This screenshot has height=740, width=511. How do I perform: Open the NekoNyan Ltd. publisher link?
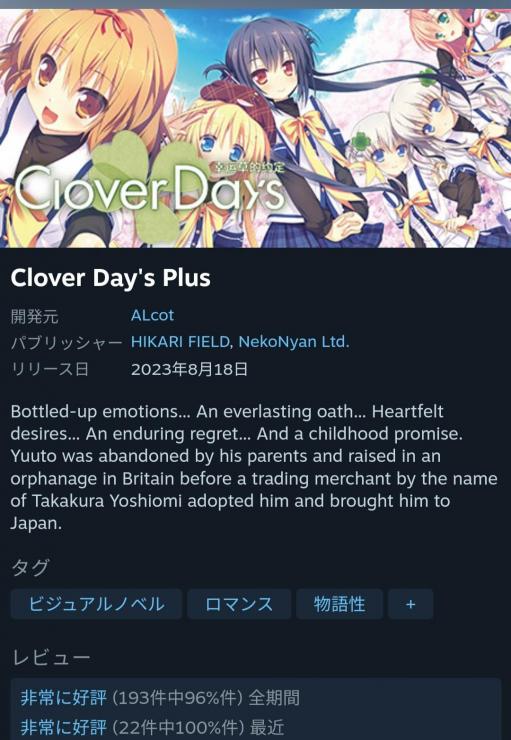pyautogui.click(x=294, y=342)
